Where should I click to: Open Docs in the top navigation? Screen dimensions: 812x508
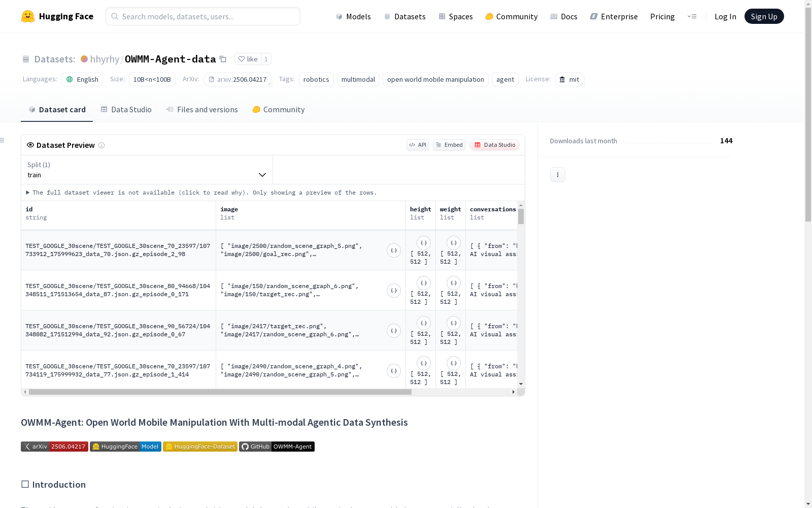point(563,16)
